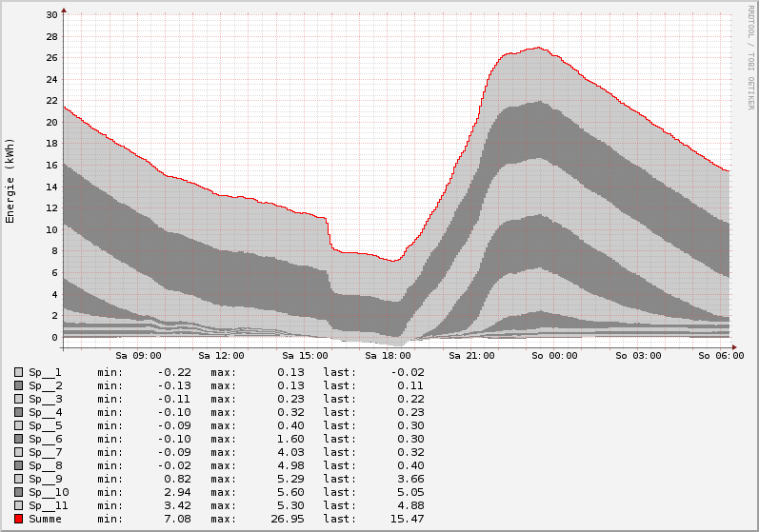Screen dimensions: 759x532
Task: Select the Sp__3 legend label
Action: pyautogui.click(x=45, y=399)
